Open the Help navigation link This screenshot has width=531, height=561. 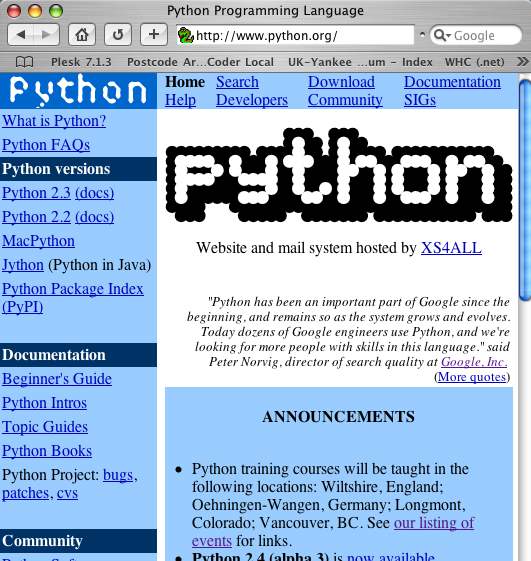coord(180,100)
